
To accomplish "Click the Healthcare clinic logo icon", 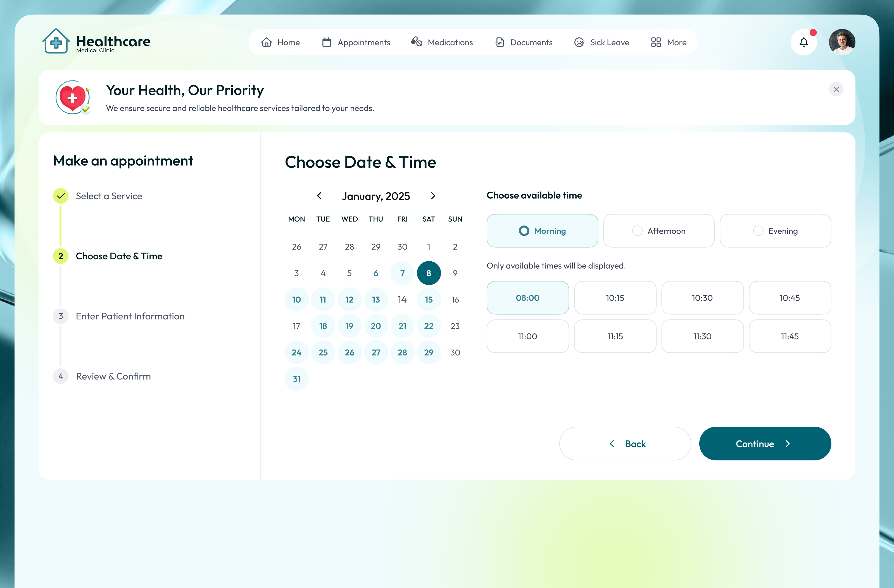I will (56, 41).
